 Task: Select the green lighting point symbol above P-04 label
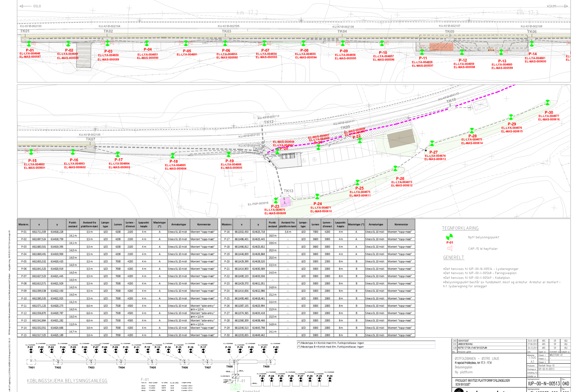coord(147,43)
